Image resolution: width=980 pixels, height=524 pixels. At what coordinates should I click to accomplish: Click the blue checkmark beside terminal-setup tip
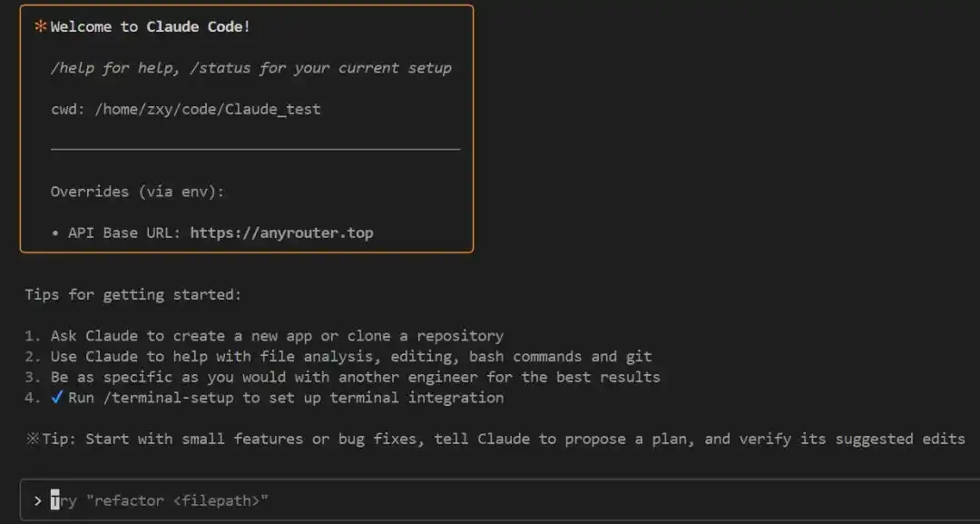tap(57, 397)
